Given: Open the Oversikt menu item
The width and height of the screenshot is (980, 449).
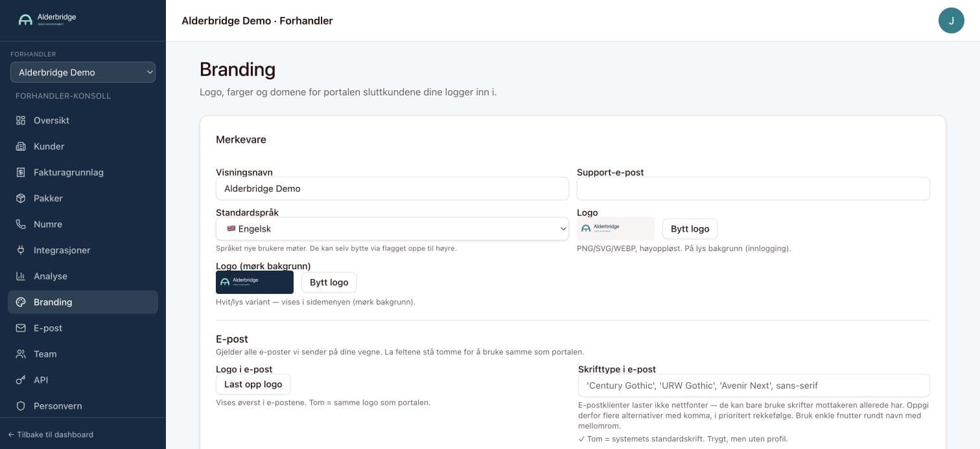Looking at the screenshot, I should [83, 120].
